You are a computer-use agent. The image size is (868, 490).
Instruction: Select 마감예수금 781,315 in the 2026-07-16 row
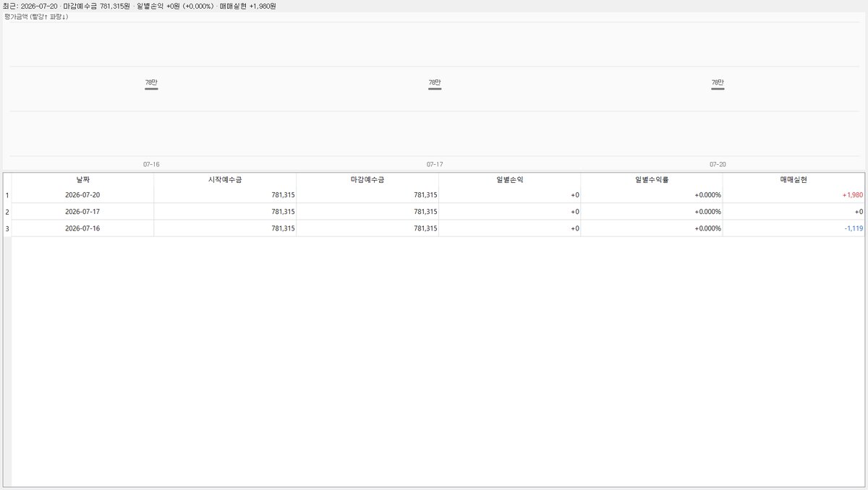tap(367, 228)
